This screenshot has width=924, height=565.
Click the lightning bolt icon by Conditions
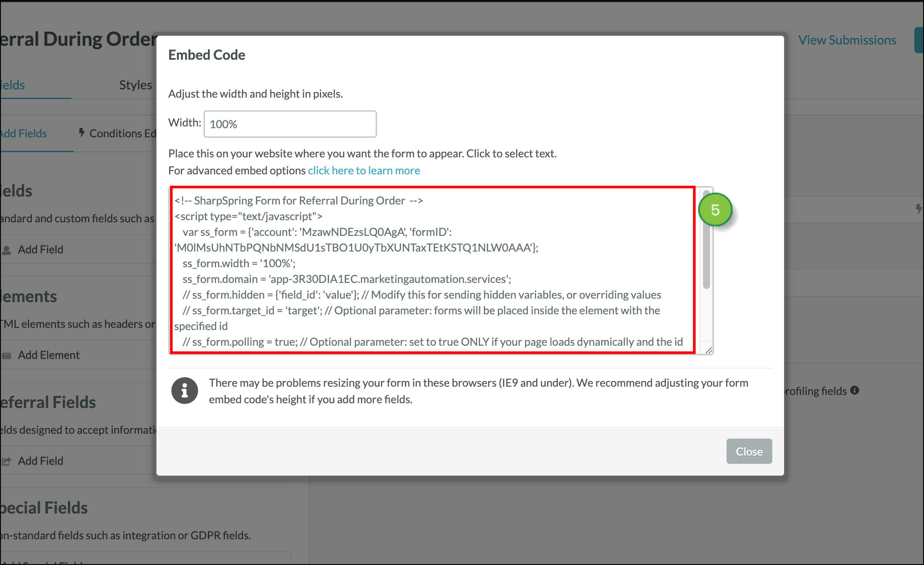point(82,133)
